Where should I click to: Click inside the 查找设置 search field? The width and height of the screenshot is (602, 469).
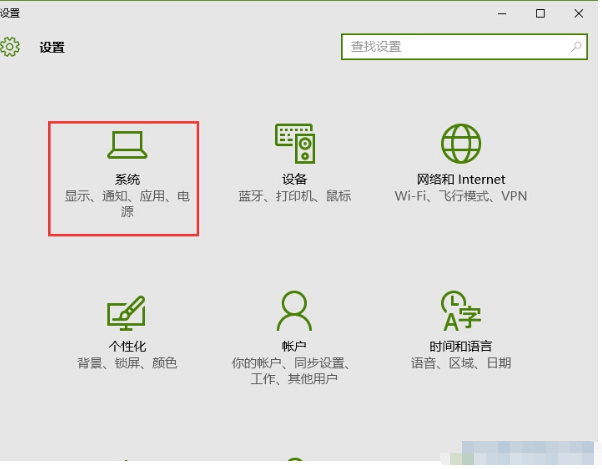(464, 47)
